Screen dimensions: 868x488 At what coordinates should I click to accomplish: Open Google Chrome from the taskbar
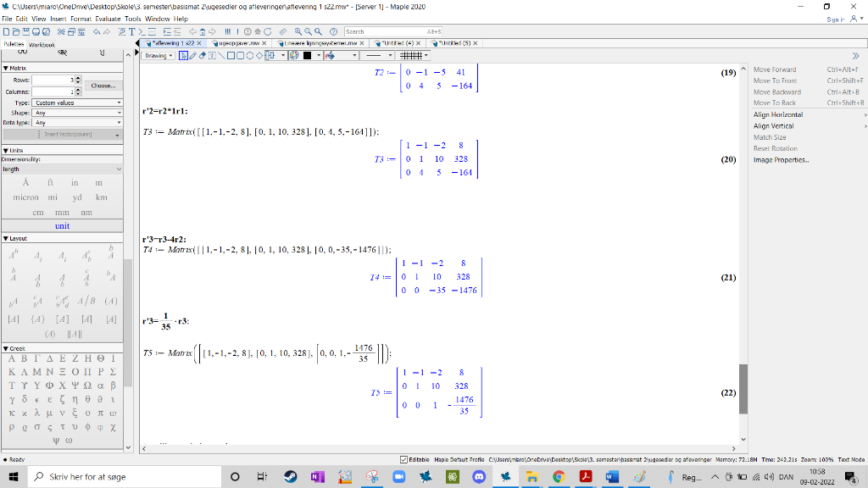pyautogui.click(x=559, y=477)
